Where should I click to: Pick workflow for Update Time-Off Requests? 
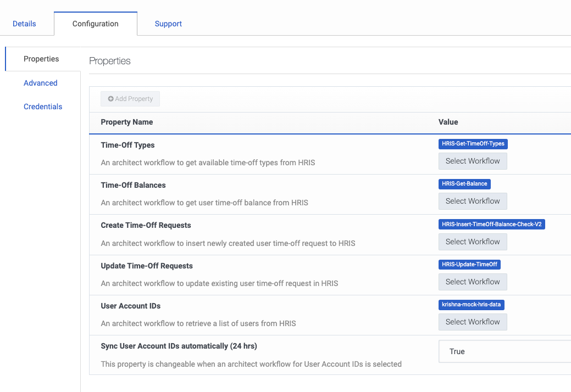click(472, 282)
